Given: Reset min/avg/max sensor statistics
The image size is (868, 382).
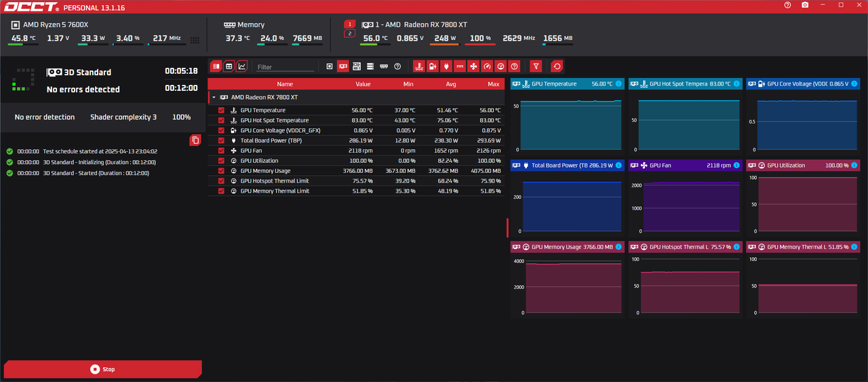Looking at the screenshot, I should (557, 66).
